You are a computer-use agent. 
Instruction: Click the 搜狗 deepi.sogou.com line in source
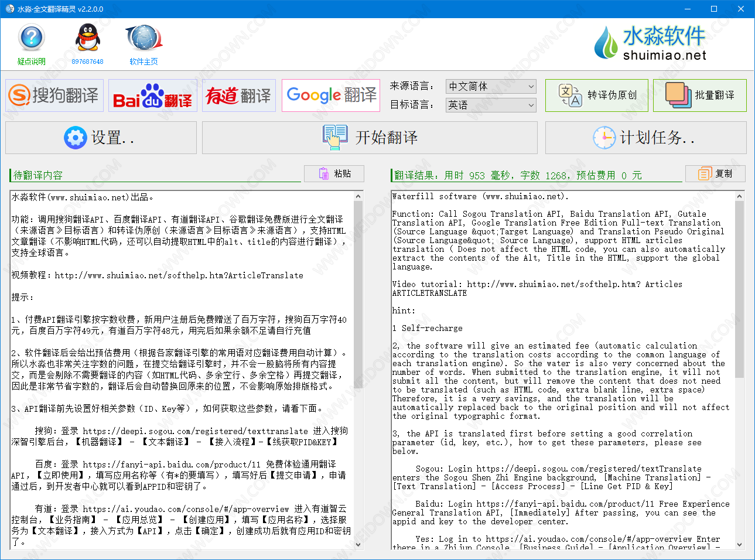(192, 431)
